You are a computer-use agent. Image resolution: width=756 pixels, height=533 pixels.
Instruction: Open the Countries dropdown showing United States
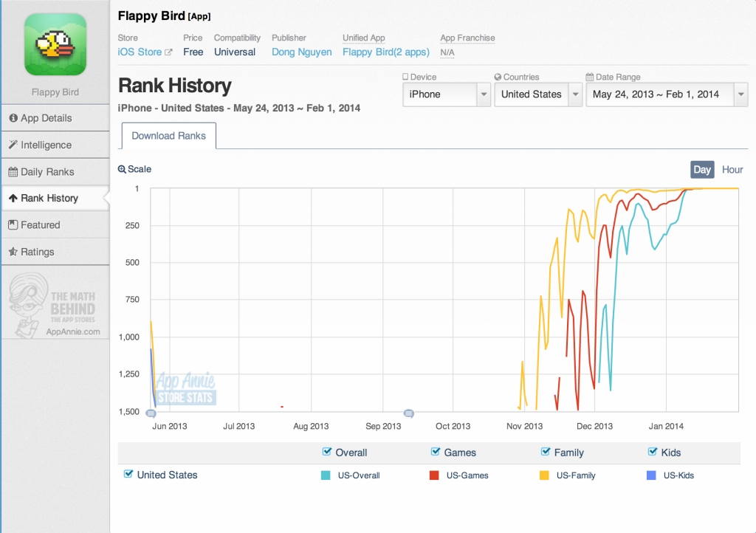(538, 94)
